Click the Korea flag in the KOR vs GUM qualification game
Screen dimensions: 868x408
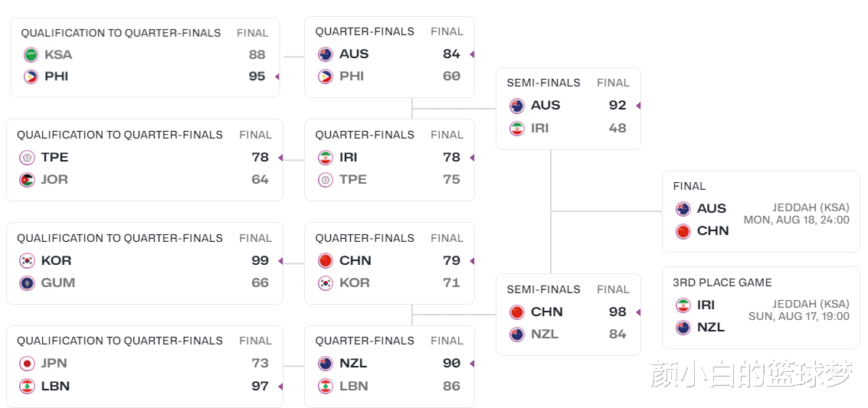[x=27, y=260]
